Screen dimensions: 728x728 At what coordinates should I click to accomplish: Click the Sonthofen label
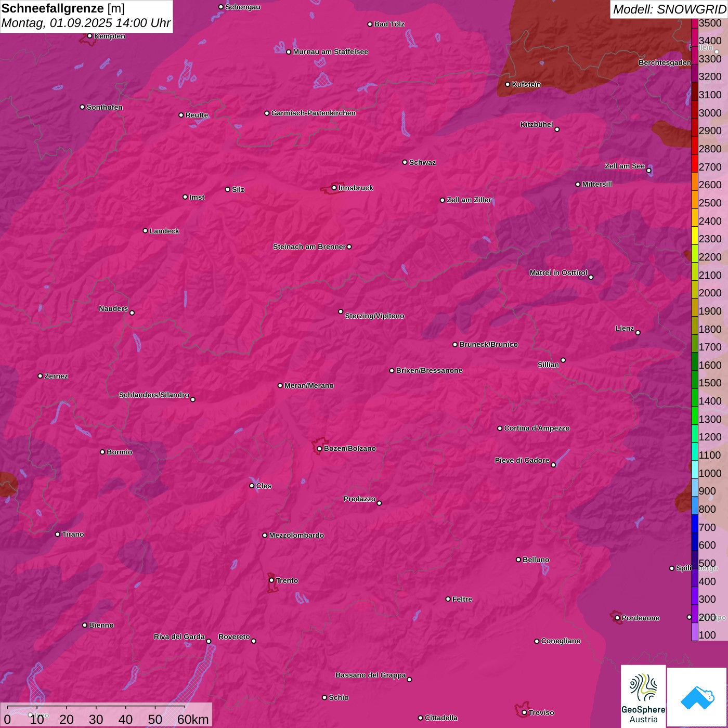pyautogui.click(x=105, y=107)
